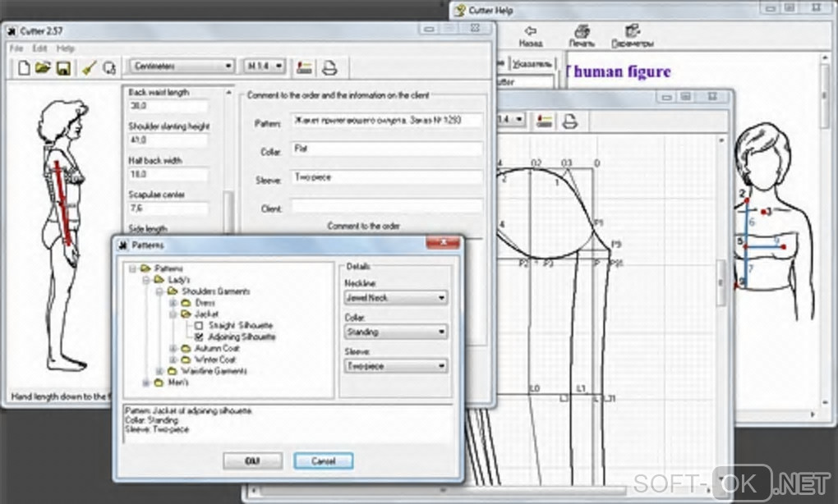Click the Cancel button in Patterns dialog
Viewport: 838px width, 504px height.
point(324,460)
